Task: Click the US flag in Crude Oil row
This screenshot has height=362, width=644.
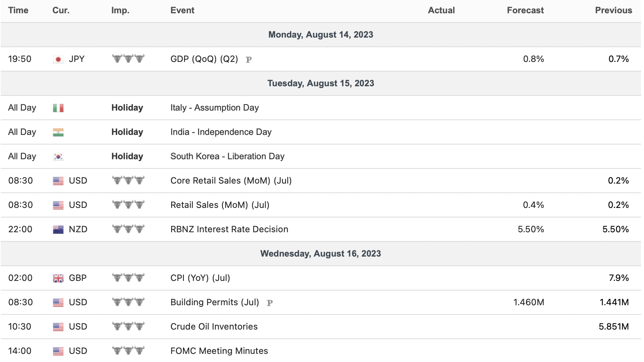Action: (58, 327)
